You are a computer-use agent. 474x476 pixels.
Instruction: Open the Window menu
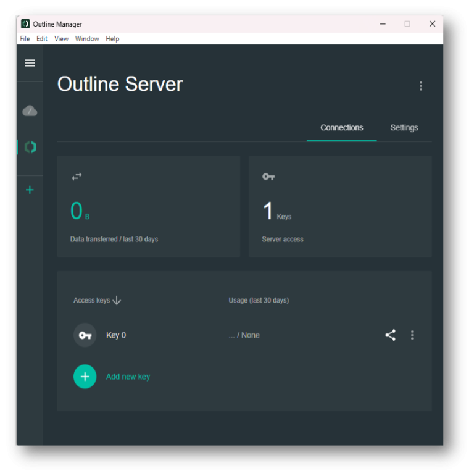(87, 38)
